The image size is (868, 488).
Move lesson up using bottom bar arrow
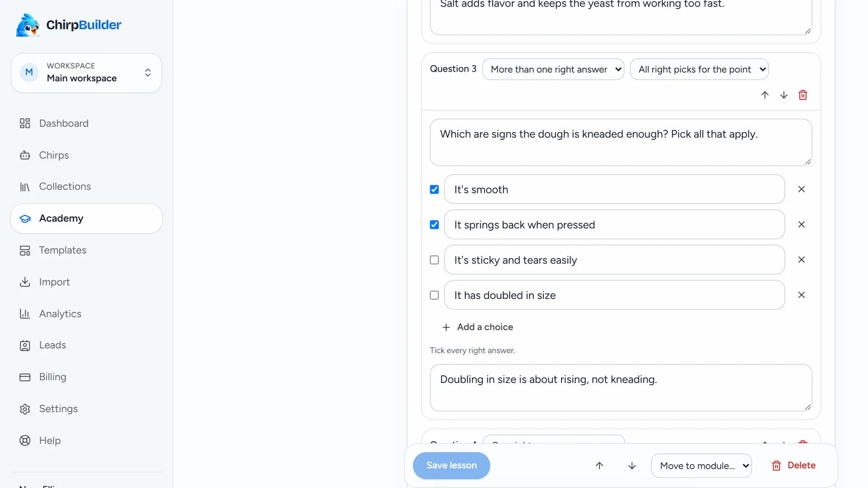tap(599, 466)
